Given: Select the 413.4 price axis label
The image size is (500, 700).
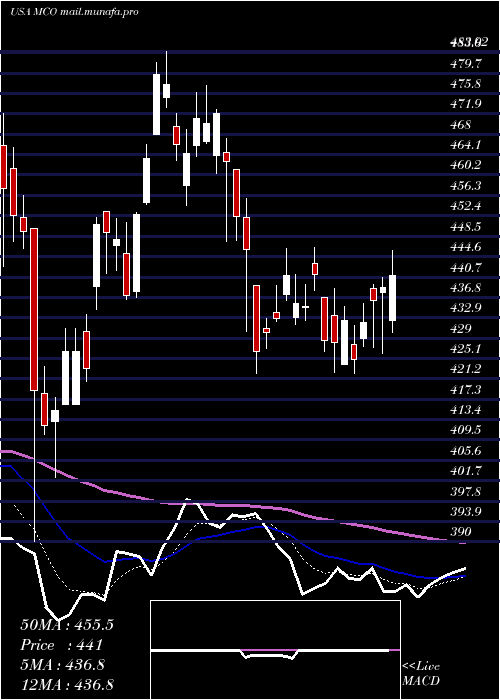Looking at the screenshot, I should click(x=465, y=410).
